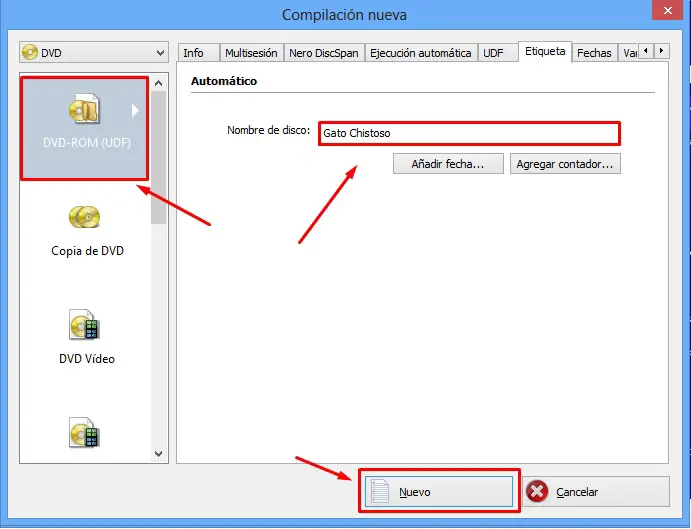The width and height of the screenshot is (691, 529).
Task: Click the Cancelar button
Action: click(x=596, y=492)
